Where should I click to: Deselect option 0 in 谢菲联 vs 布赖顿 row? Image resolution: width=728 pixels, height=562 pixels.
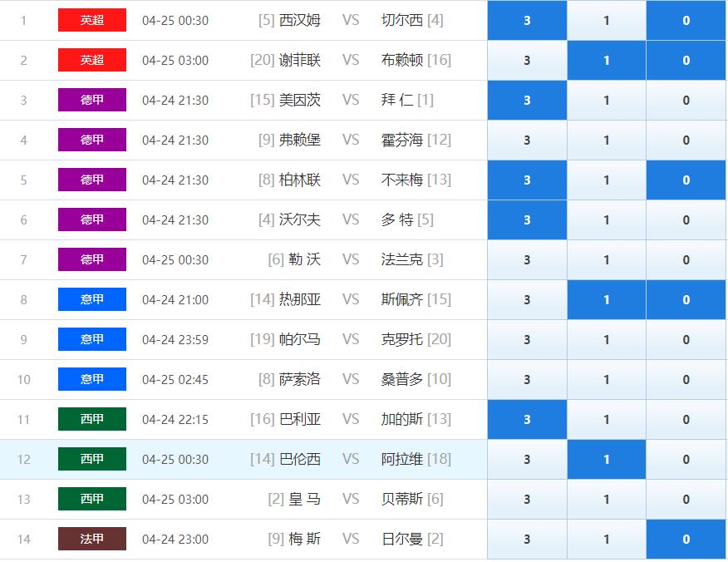[686, 61]
